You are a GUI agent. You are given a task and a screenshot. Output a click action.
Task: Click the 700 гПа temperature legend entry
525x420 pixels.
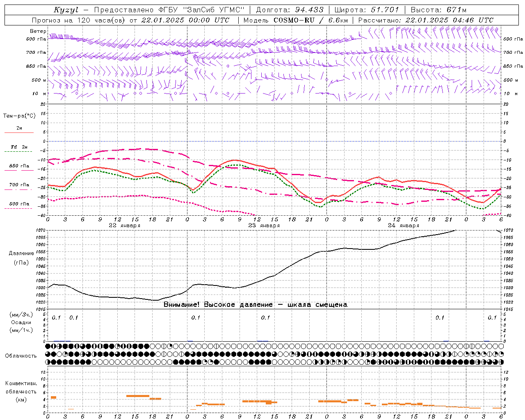tap(19, 185)
